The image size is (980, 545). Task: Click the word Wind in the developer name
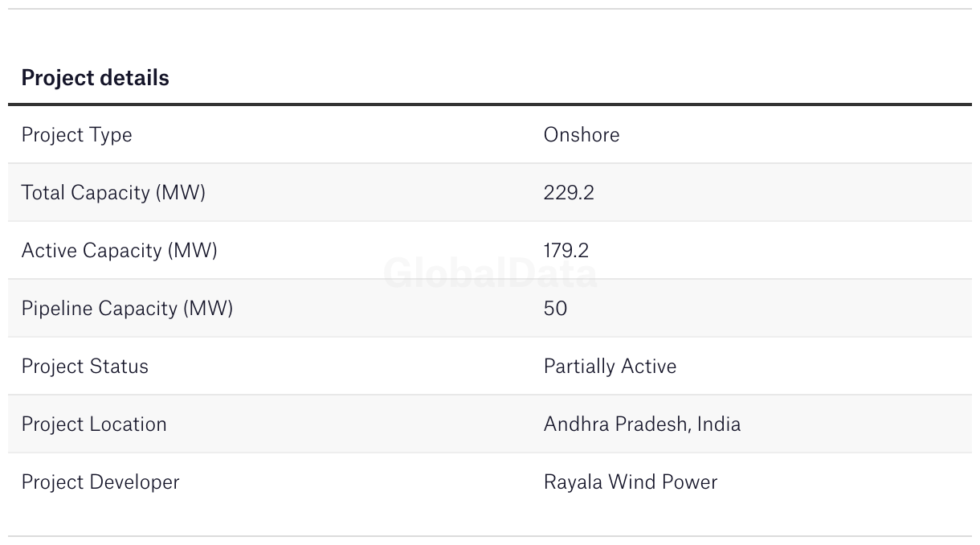[632, 482]
